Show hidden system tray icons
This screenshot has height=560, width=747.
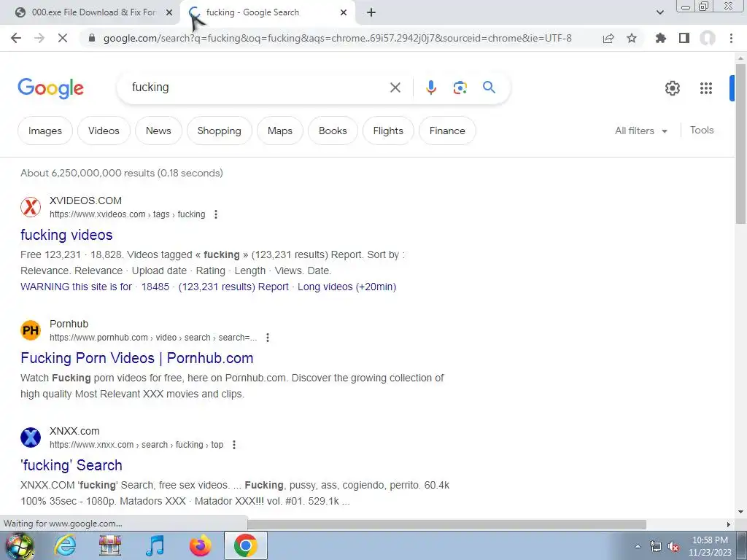pyautogui.click(x=638, y=547)
